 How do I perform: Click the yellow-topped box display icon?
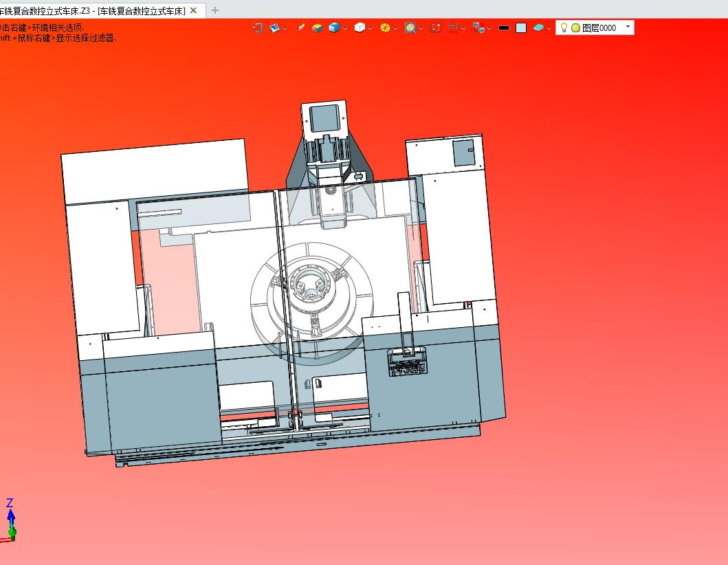(x=317, y=28)
